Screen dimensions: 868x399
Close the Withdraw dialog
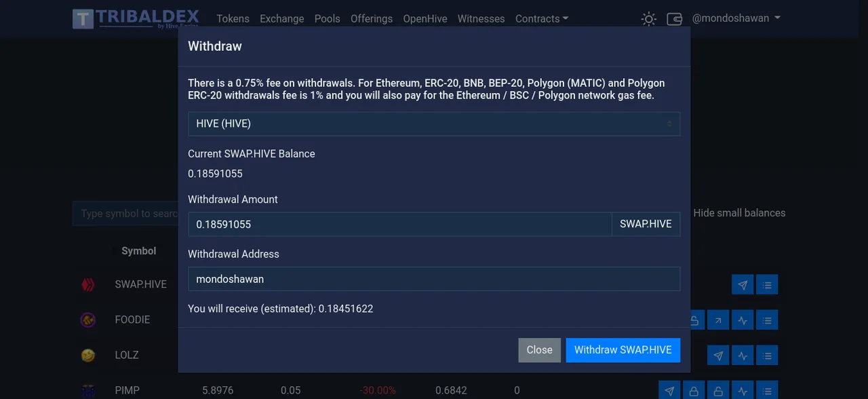[x=539, y=350]
